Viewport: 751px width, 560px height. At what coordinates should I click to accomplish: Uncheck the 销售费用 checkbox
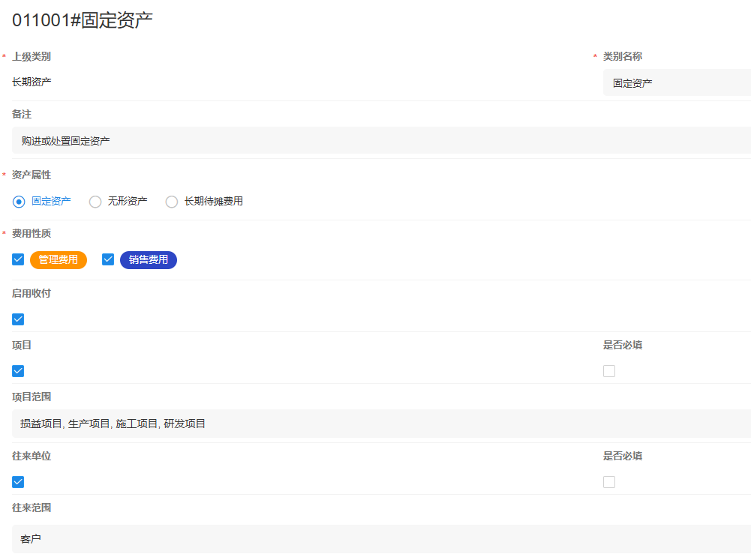(x=108, y=260)
